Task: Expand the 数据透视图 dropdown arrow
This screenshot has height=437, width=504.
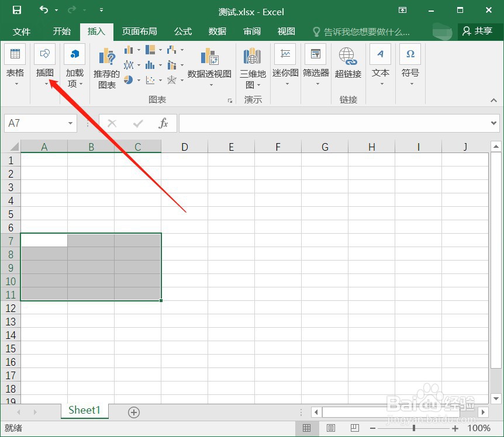Action: [x=211, y=85]
